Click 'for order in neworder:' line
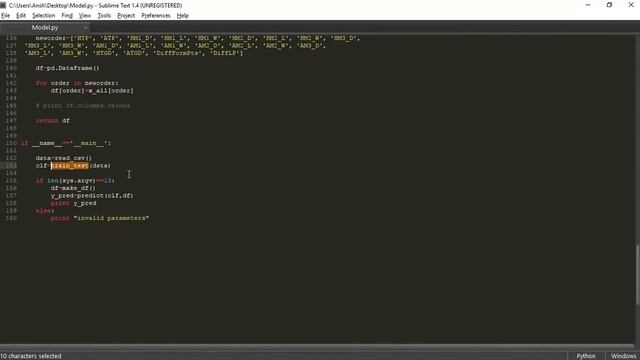The image size is (640, 360). click(x=77, y=83)
